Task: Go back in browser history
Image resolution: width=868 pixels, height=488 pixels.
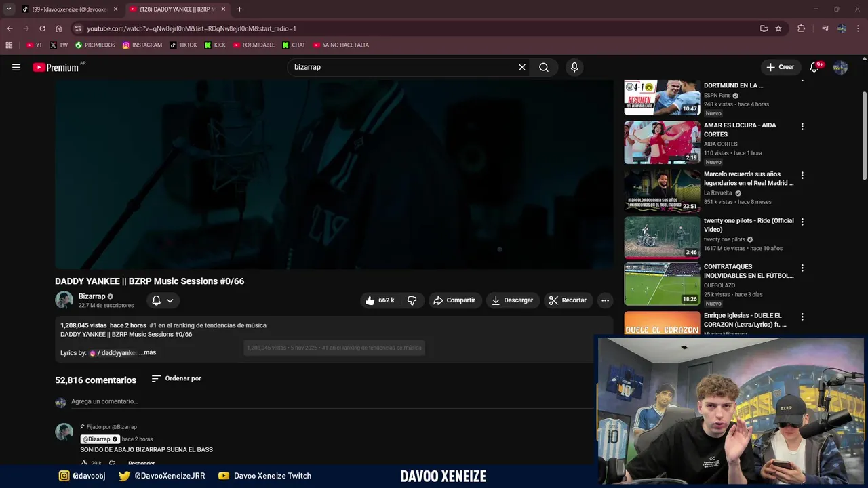Action: tap(9, 28)
